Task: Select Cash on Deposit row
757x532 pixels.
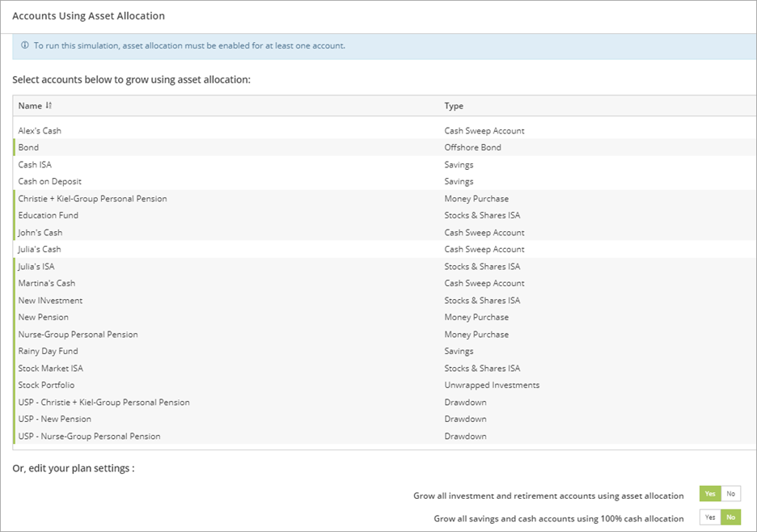Action: pyautogui.click(x=49, y=181)
